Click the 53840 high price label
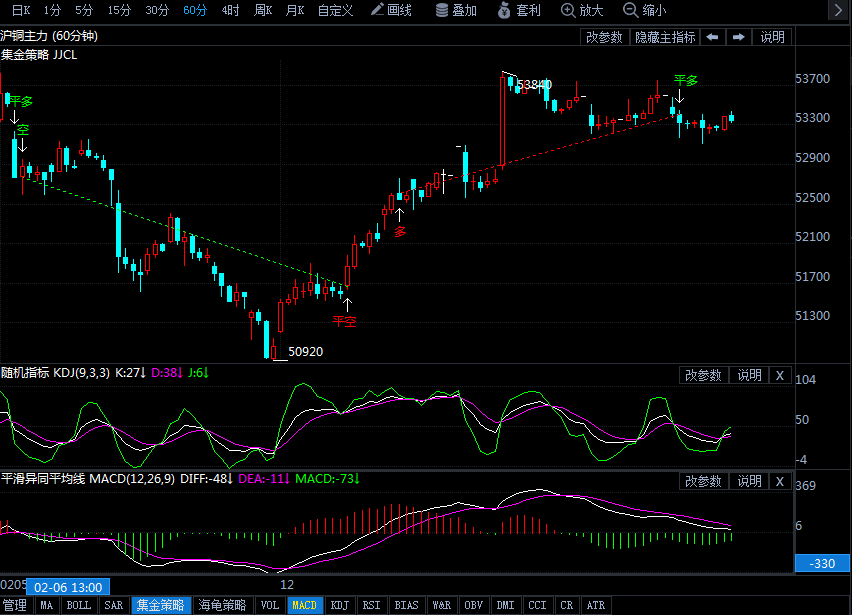Screen dimensions: 852x615 tap(534, 85)
